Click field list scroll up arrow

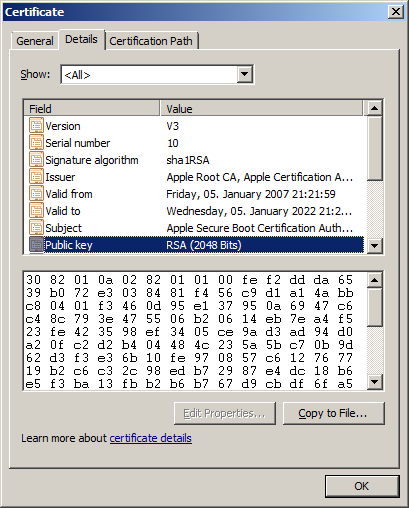tap(374, 108)
